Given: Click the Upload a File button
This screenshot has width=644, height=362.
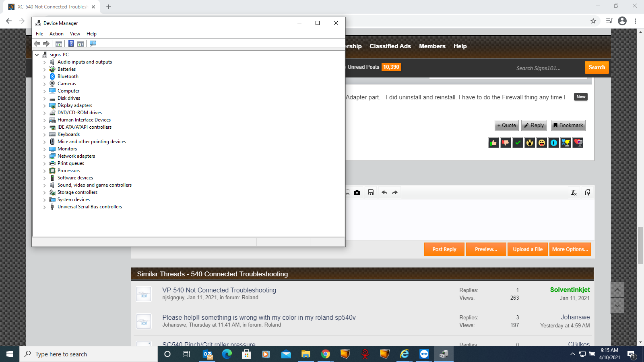Looking at the screenshot, I should click(528, 249).
